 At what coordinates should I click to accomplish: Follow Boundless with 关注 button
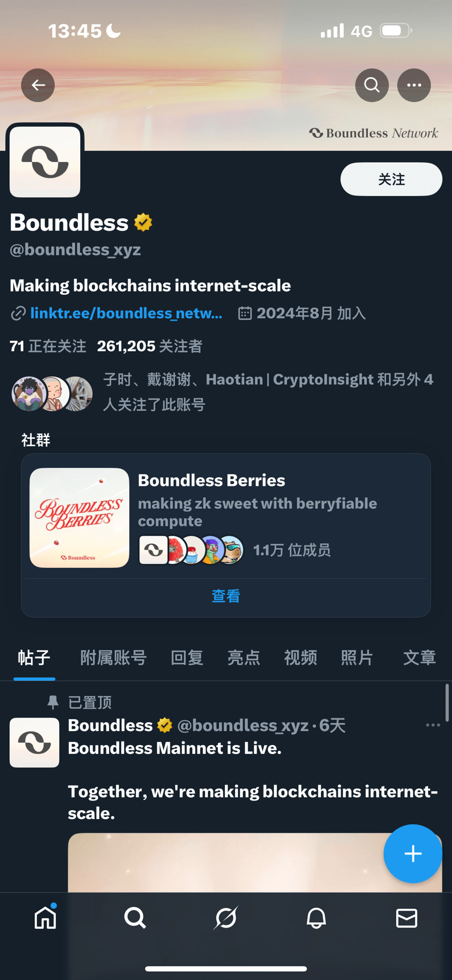coord(391,179)
